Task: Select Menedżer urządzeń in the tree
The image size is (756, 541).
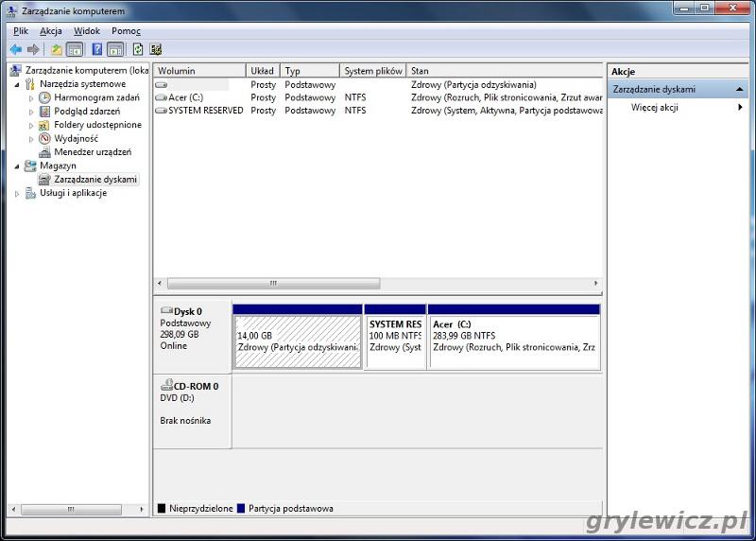Action: point(92,151)
